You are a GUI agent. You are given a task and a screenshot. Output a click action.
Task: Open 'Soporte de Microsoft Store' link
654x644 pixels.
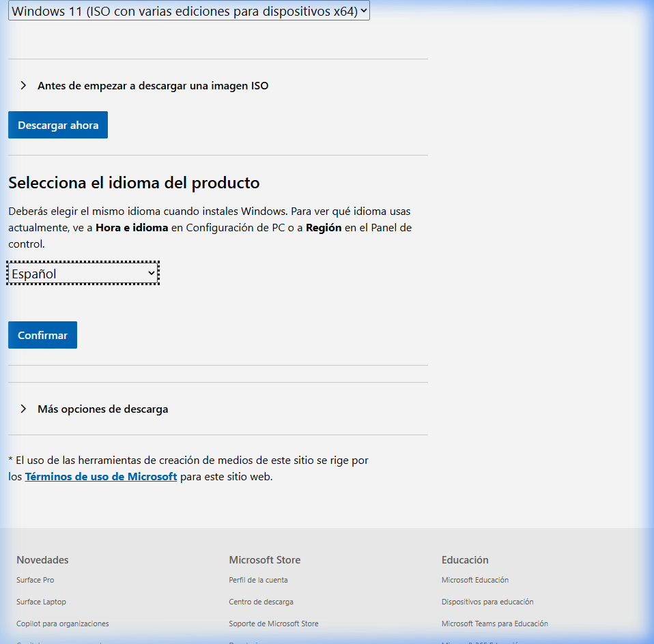click(x=274, y=624)
